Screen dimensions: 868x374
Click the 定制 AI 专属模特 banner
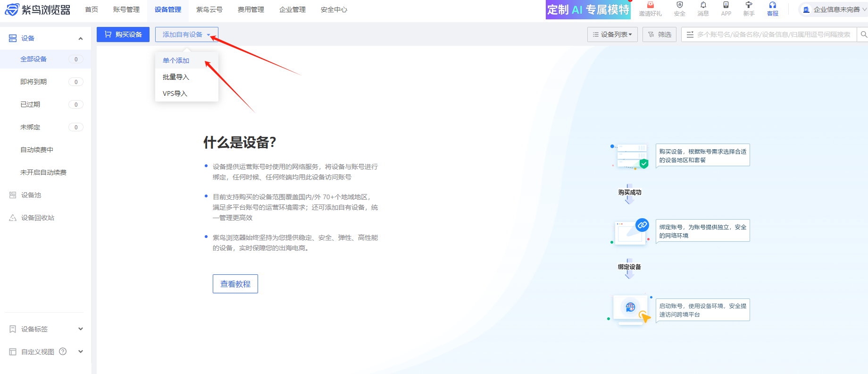[588, 10]
